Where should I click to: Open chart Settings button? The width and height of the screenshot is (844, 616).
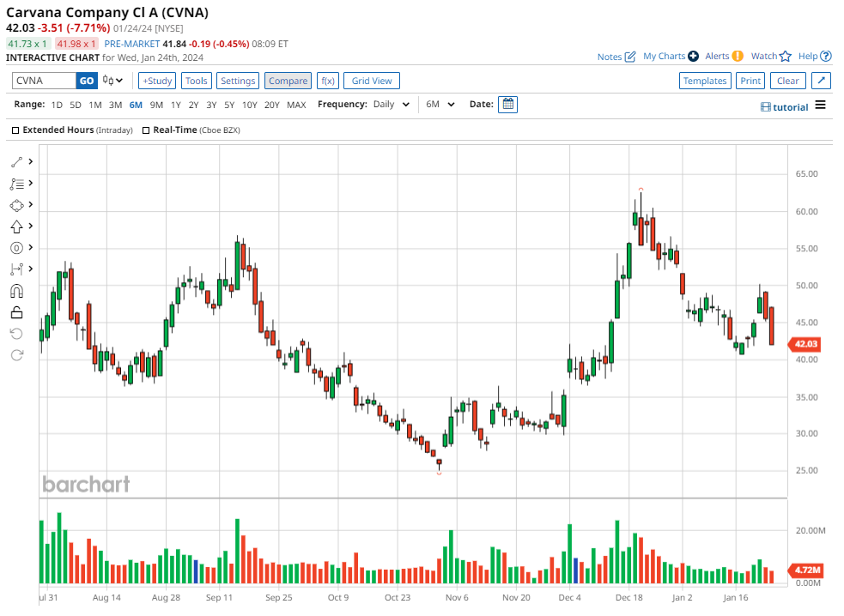(238, 81)
